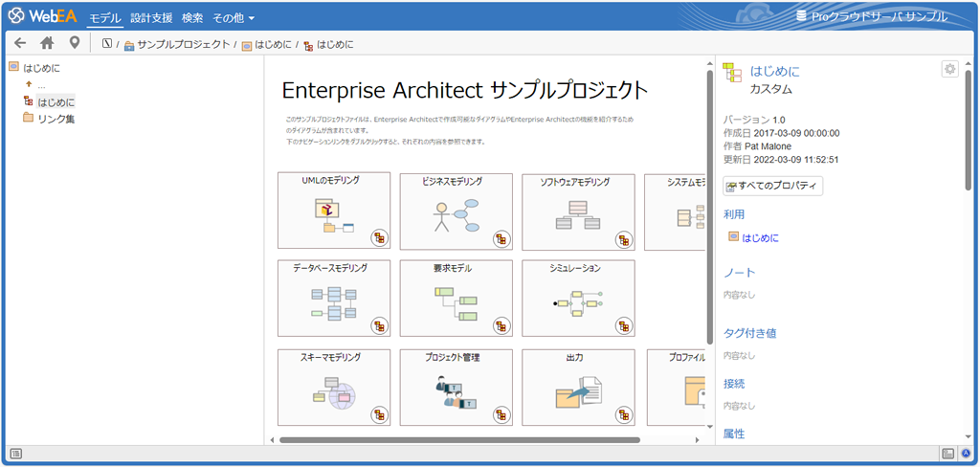Click the 利用 section heading

point(734,214)
